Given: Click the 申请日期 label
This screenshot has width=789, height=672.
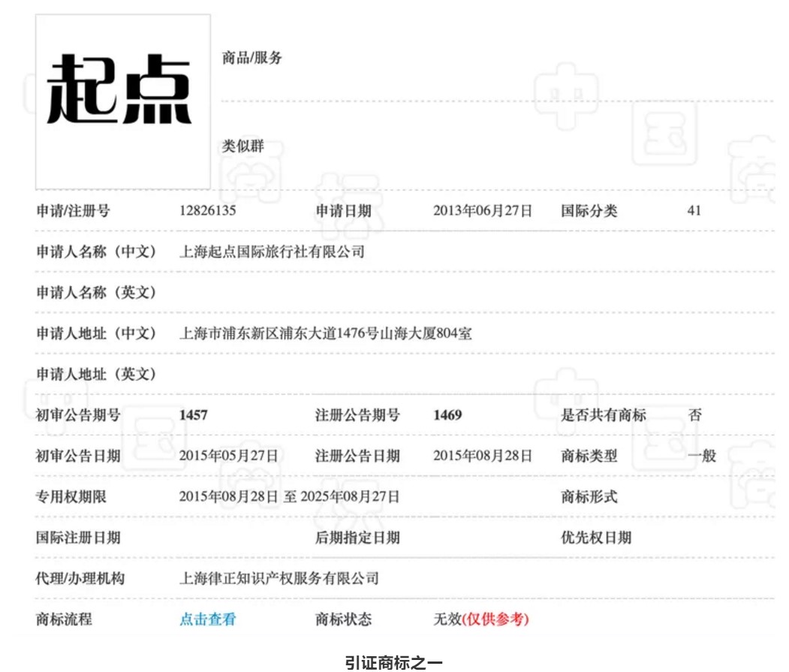Looking at the screenshot, I should click(343, 211).
